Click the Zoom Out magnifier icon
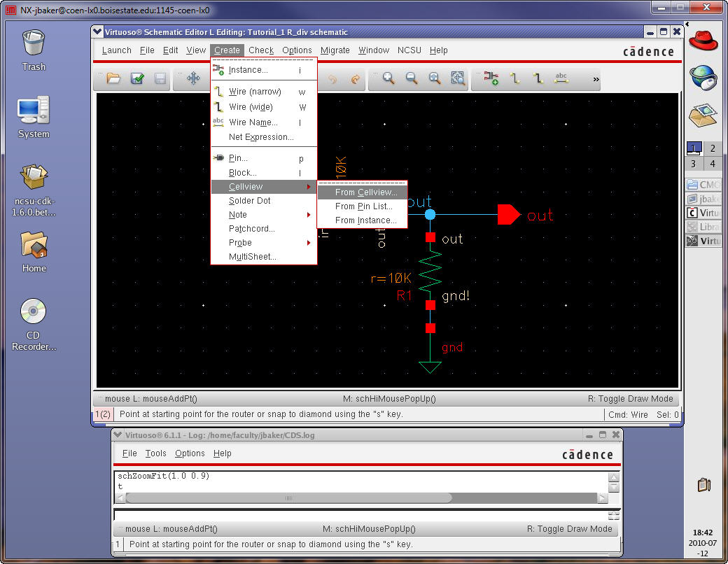728x564 pixels. (412, 79)
